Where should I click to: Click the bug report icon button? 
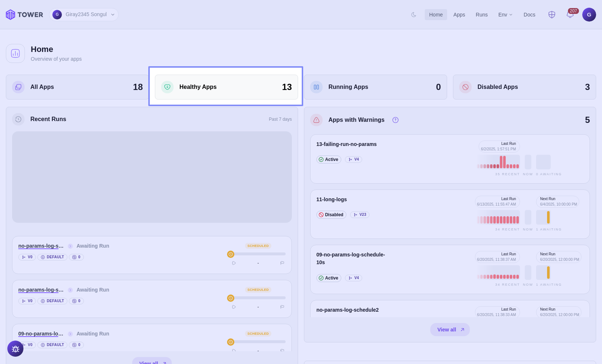(15, 349)
